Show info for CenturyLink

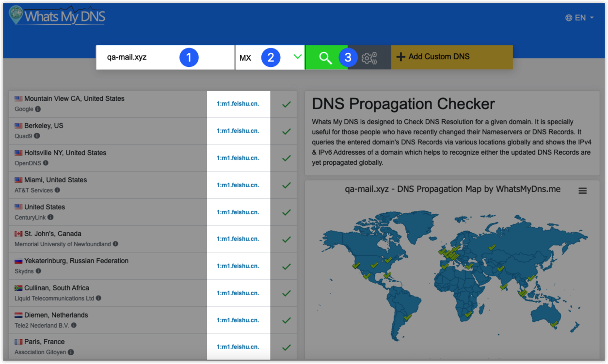[x=50, y=218]
